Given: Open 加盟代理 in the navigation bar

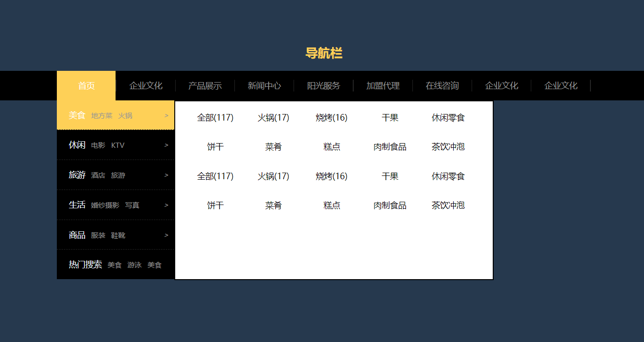Looking at the screenshot, I should pos(383,86).
